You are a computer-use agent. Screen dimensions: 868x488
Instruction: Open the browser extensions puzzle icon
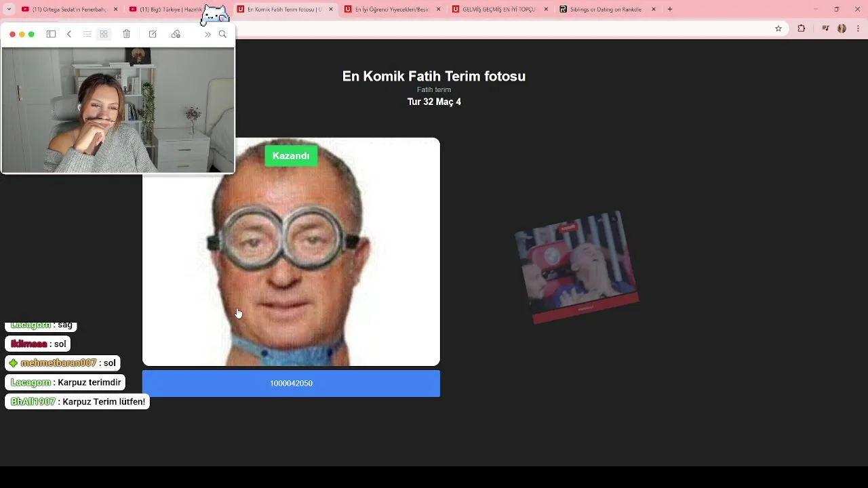point(802,28)
